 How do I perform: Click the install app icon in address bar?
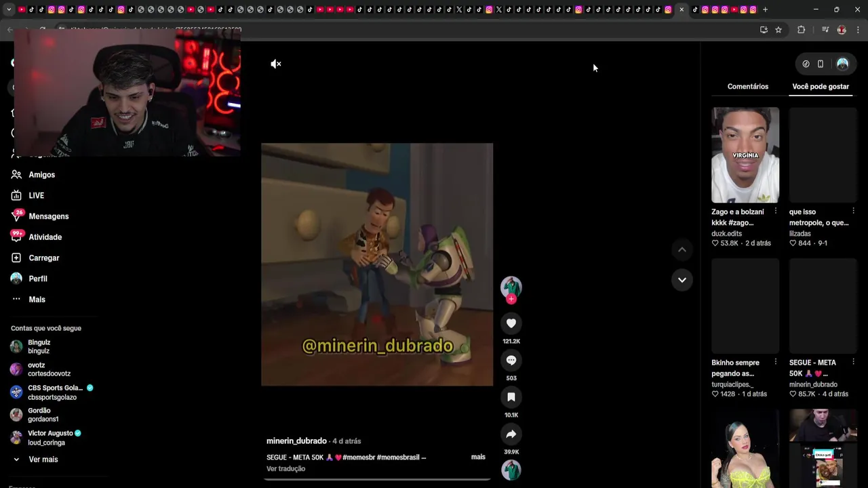coord(764,30)
